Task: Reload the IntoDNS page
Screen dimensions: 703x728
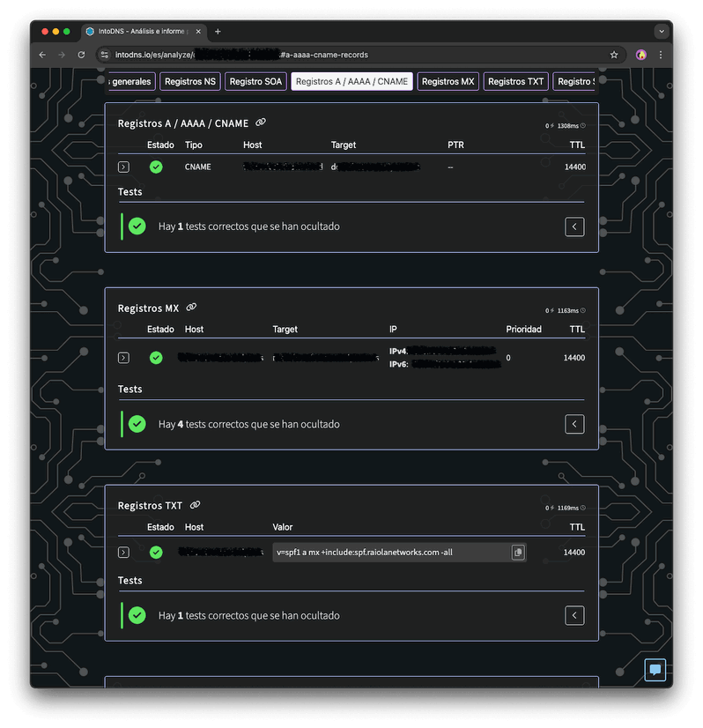Action: [81, 55]
